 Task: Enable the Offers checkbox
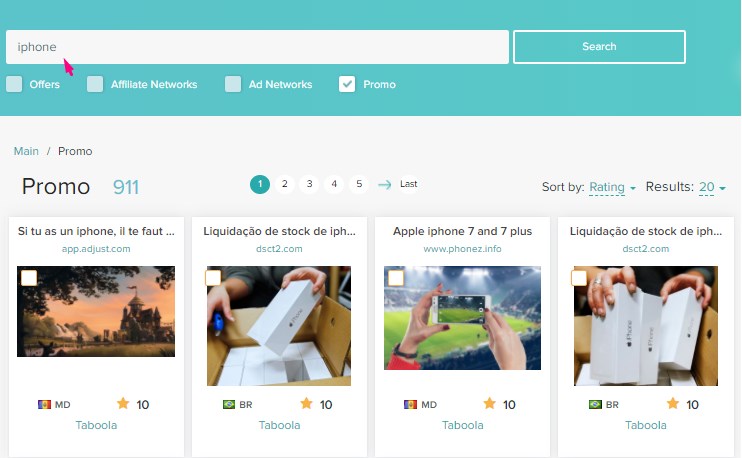[x=14, y=84]
